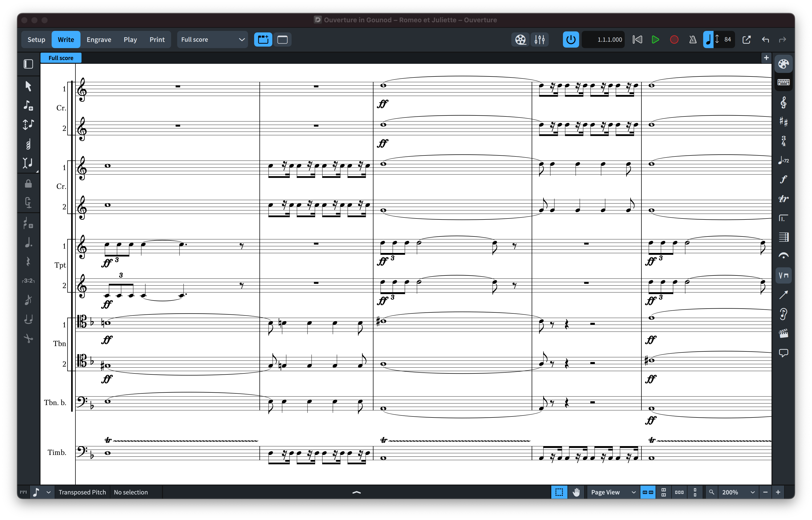Toggle the metronome click
This screenshot has width=812, height=520.
(x=693, y=39)
